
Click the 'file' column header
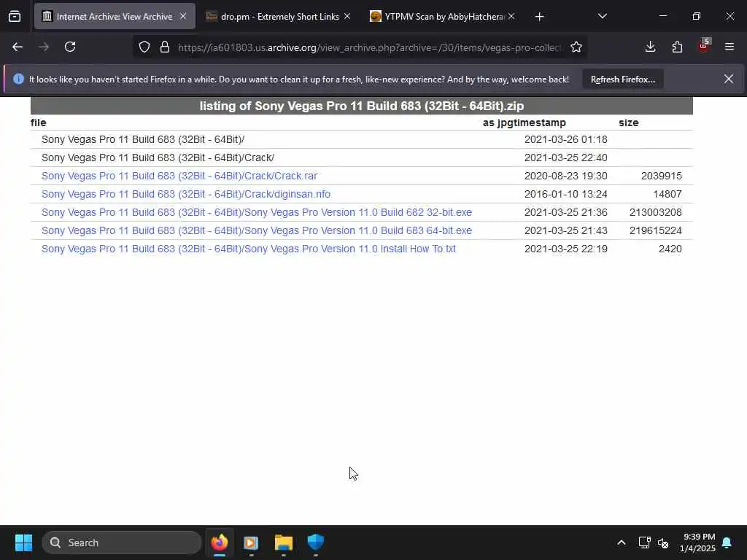point(39,122)
